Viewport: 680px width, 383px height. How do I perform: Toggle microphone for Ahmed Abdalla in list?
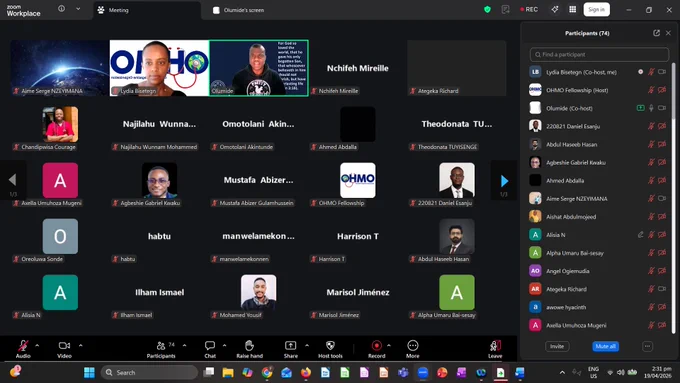651,180
